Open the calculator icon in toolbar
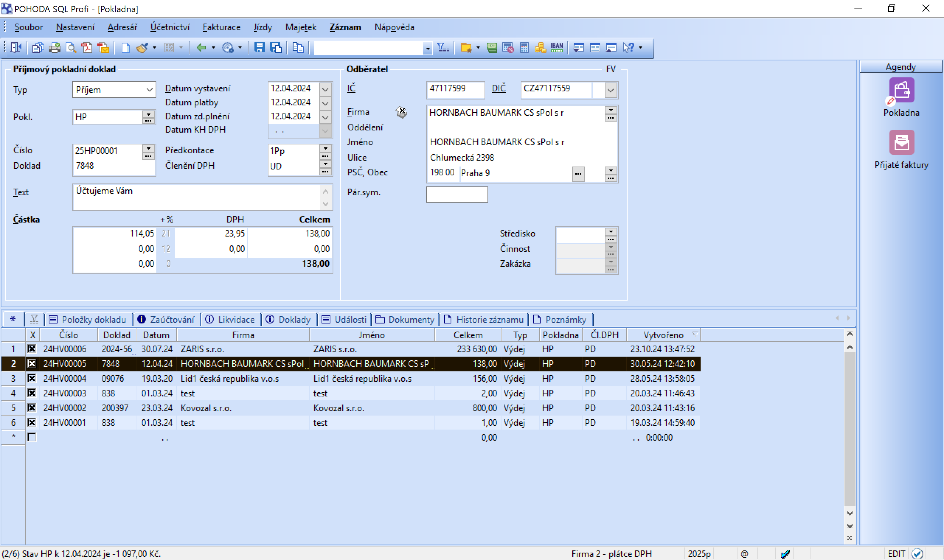This screenshot has width=944, height=560. [x=524, y=48]
